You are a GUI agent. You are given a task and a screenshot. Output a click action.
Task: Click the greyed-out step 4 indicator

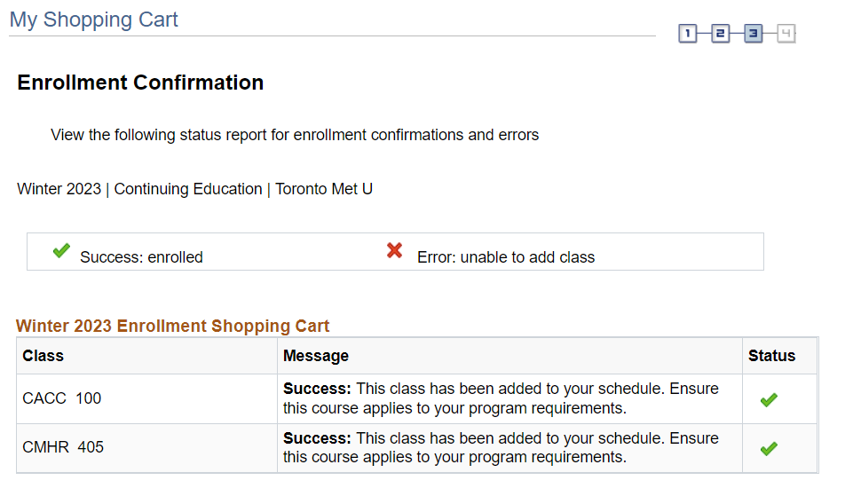(786, 34)
